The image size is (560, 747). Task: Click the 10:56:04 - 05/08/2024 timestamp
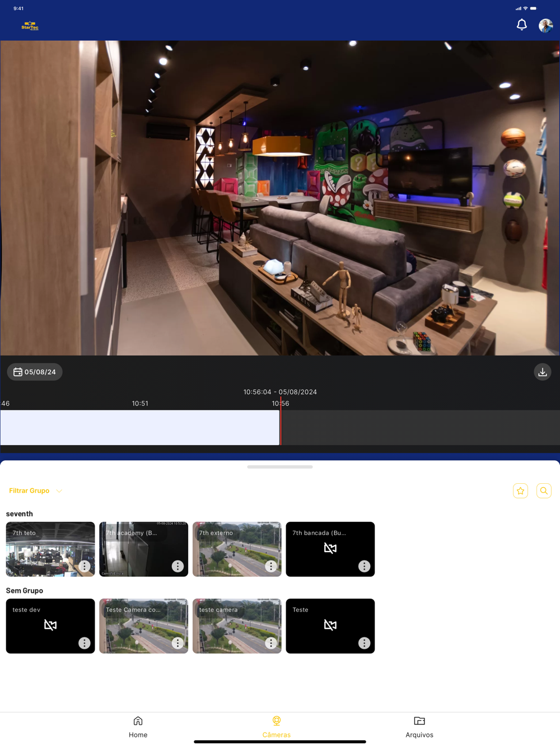[280, 392]
